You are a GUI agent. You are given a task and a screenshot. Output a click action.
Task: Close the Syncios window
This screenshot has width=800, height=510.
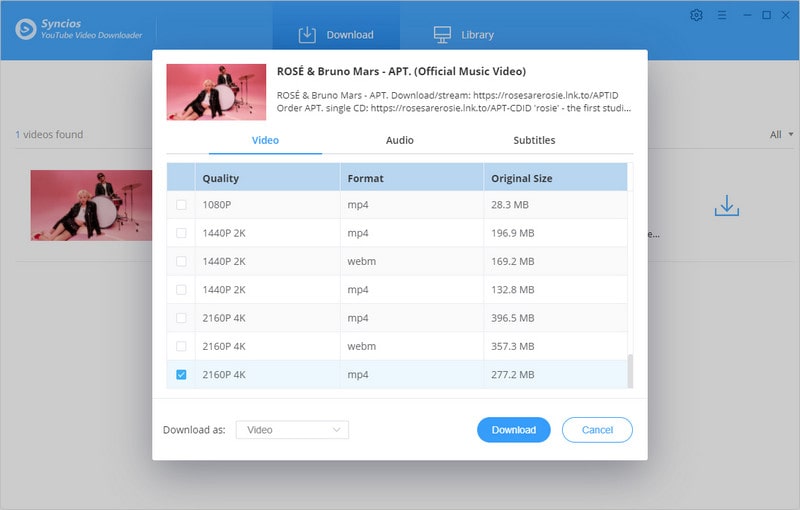tap(786, 15)
